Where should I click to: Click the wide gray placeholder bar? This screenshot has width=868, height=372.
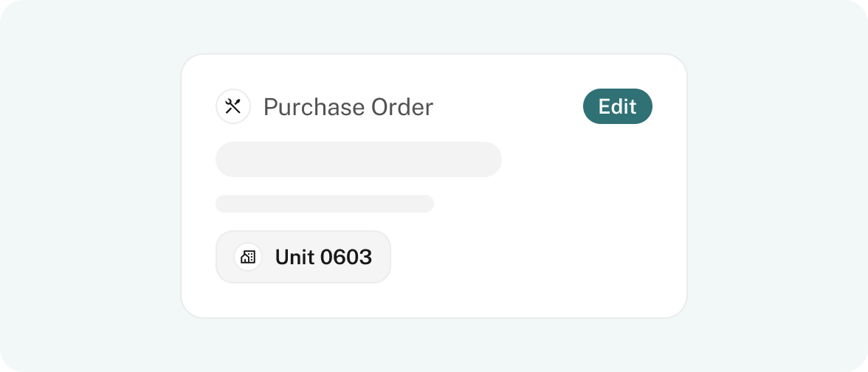(x=359, y=159)
